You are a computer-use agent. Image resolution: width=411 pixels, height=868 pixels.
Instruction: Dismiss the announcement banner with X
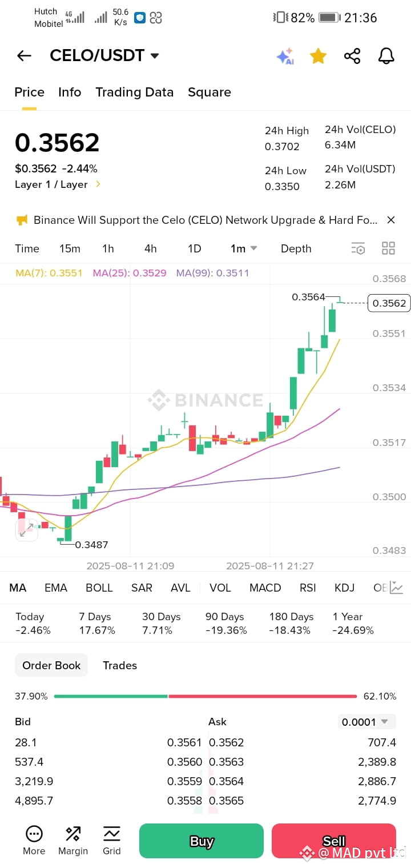pos(391,220)
